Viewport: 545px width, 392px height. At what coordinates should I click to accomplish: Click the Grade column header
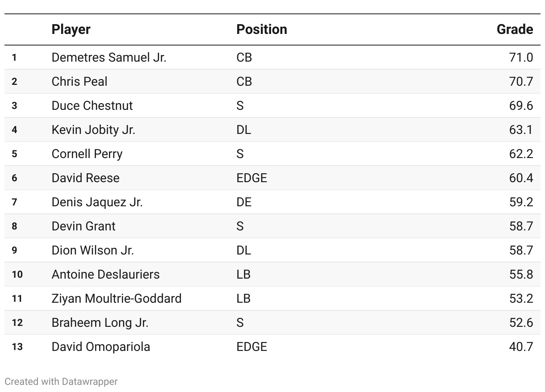click(515, 29)
